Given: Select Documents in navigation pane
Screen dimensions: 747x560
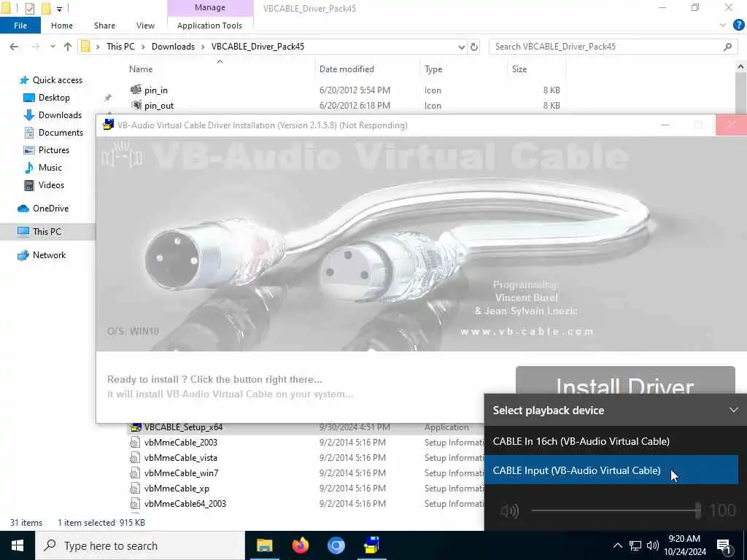Looking at the screenshot, I should [61, 133].
